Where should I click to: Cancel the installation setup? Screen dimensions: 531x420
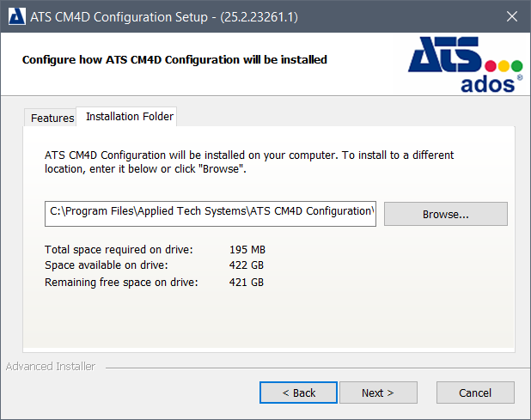[x=474, y=393]
